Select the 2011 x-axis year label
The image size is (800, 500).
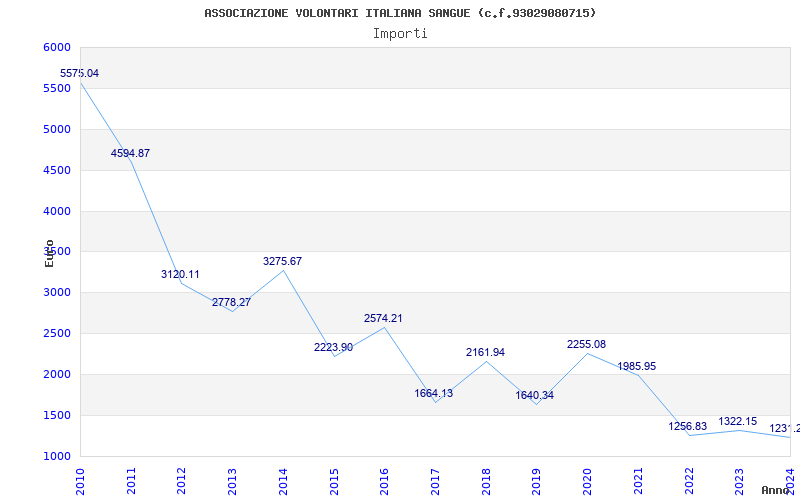coord(131,481)
